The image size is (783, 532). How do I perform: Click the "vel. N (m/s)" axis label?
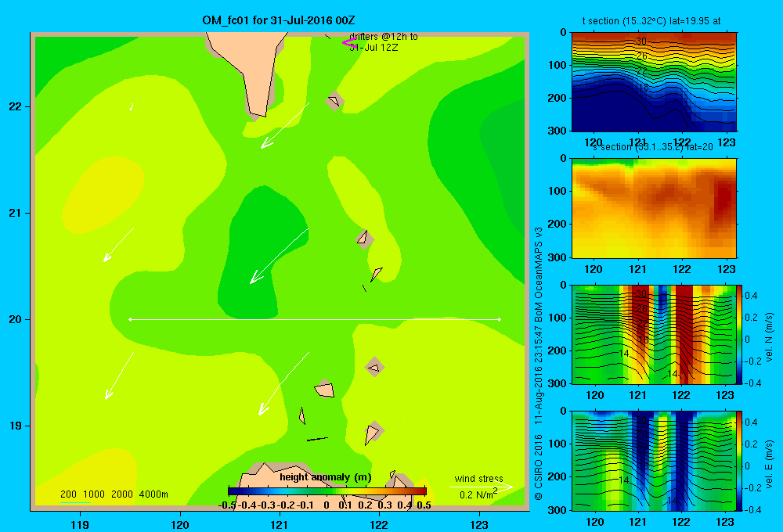click(x=769, y=337)
